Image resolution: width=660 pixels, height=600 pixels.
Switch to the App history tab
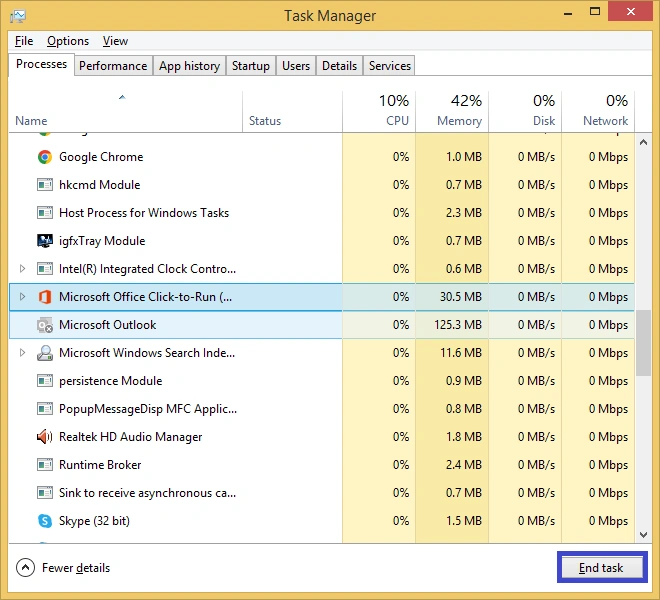(x=189, y=66)
